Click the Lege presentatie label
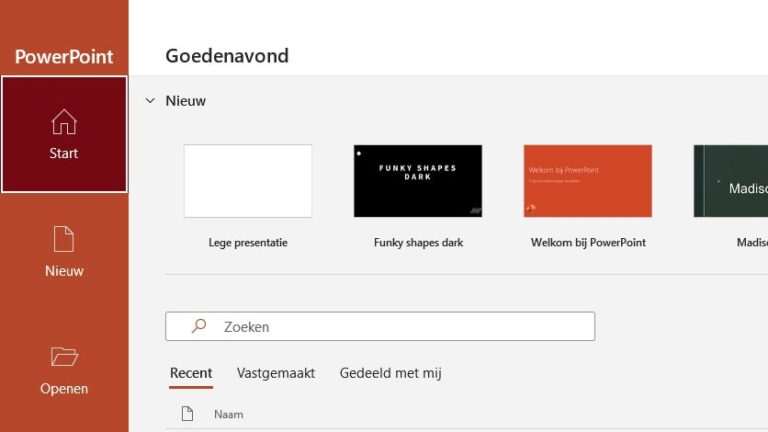 pos(248,243)
